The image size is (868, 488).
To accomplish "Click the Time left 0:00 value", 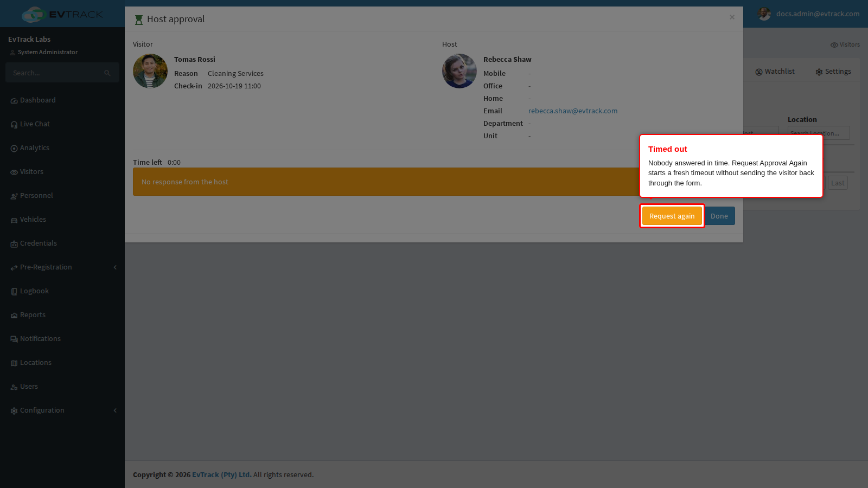I will click(x=174, y=162).
